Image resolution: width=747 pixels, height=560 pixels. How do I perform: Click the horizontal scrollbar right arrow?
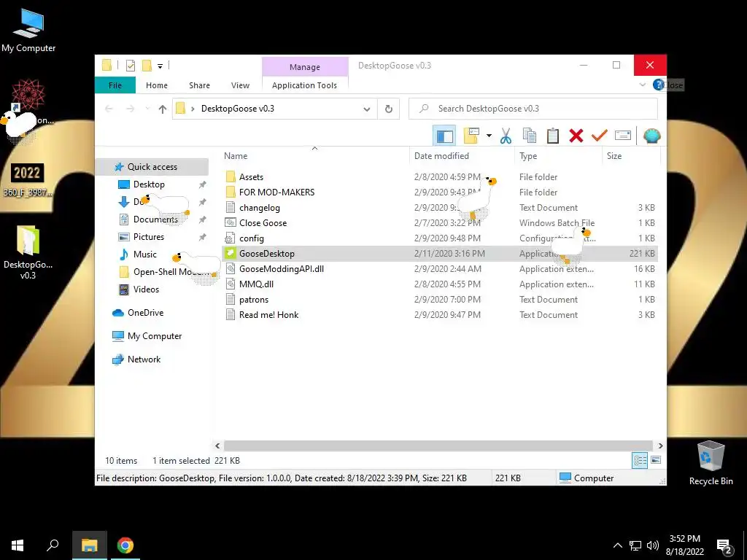[x=660, y=446]
